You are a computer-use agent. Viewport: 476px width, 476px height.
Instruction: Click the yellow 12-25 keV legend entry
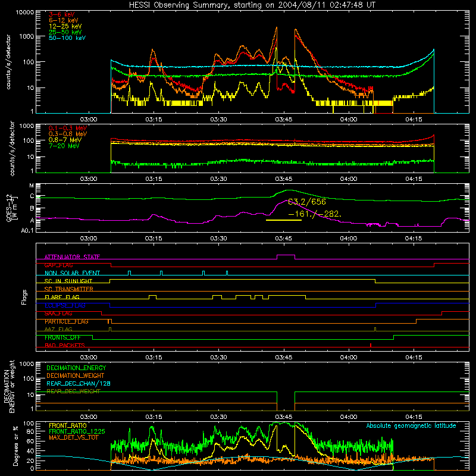pos(65,26)
